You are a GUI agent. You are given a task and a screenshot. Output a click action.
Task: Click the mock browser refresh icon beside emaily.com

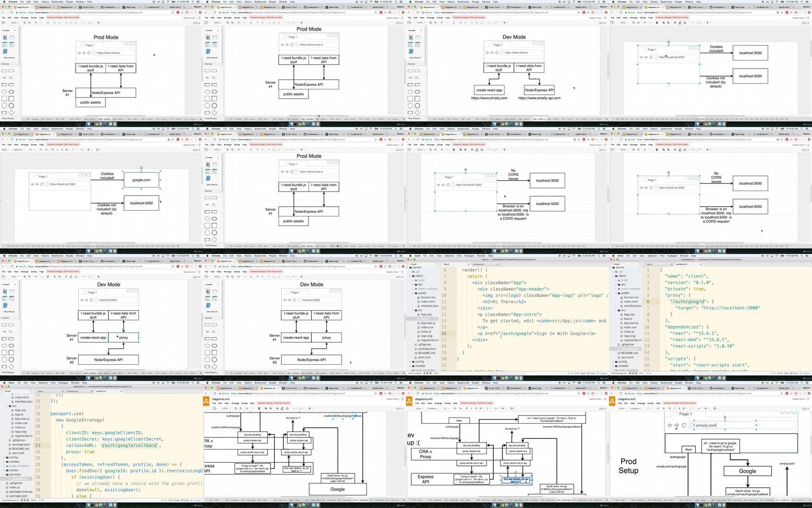[684, 425]
